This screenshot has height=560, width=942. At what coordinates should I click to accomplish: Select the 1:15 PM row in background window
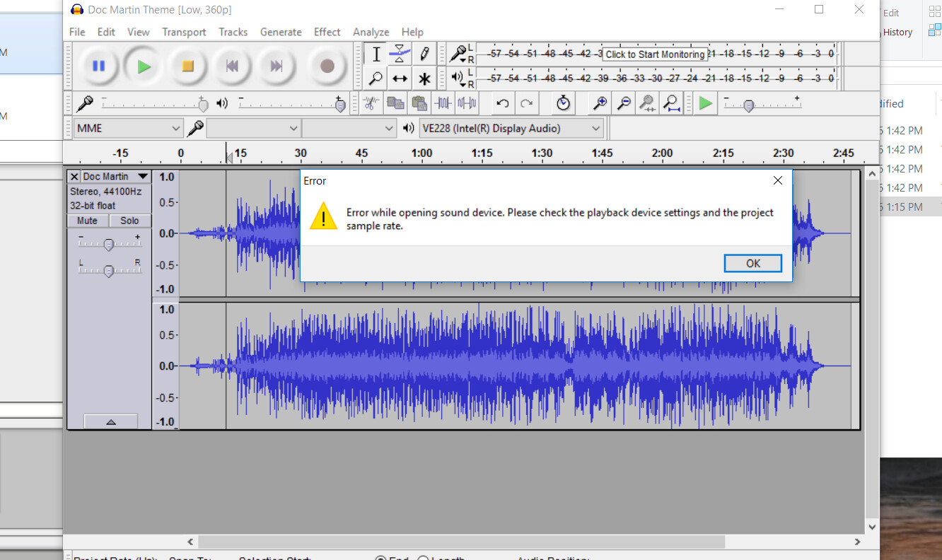coord(911,206)
